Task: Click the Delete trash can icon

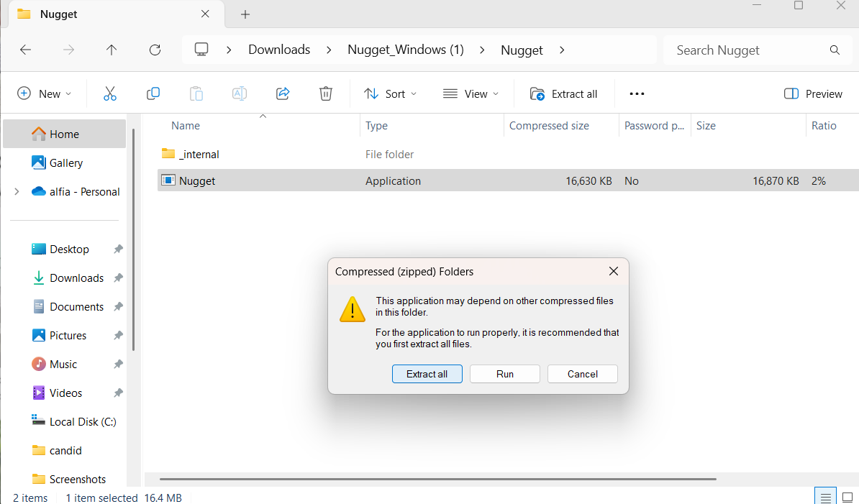Action: pos(325,93)
